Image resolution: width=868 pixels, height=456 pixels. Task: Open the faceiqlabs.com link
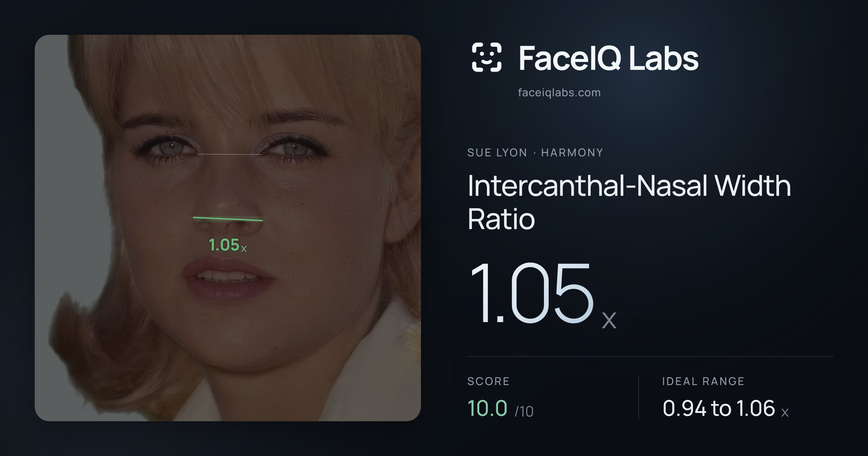pyautogui.click(x=559, y=93)
